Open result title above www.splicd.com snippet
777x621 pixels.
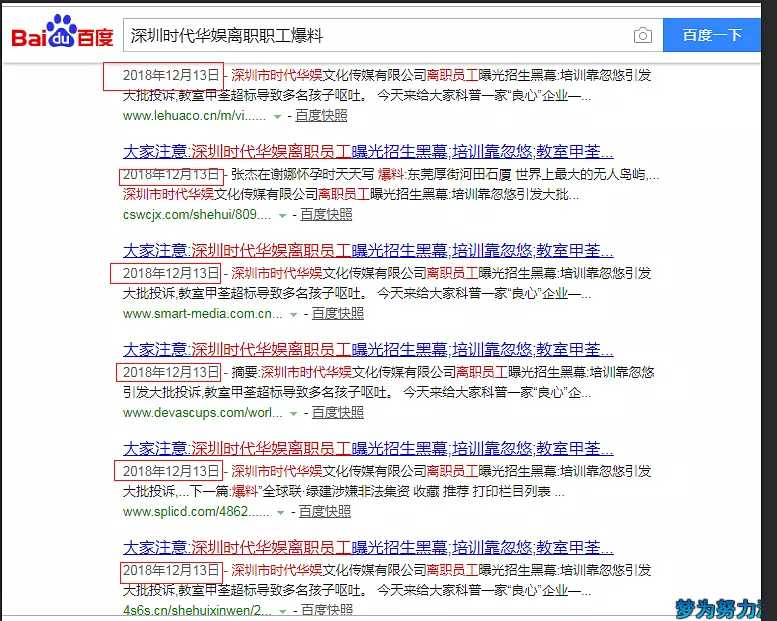(368, 449)
